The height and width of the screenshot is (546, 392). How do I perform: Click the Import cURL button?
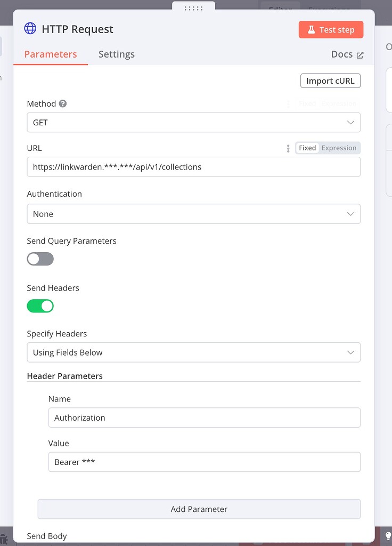click(331, 81)
